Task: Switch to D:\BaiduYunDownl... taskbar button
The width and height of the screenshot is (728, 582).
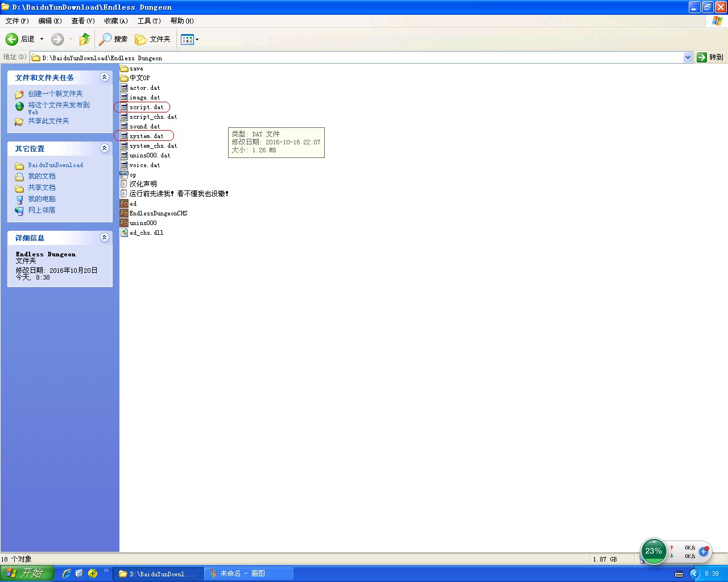Action: [158, 574]
